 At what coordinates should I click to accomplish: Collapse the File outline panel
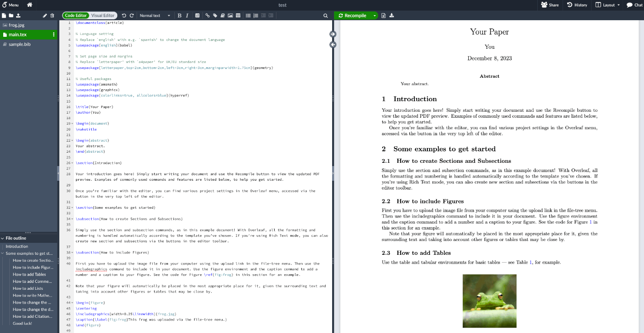pyautogui.click(x=3, y=238)
